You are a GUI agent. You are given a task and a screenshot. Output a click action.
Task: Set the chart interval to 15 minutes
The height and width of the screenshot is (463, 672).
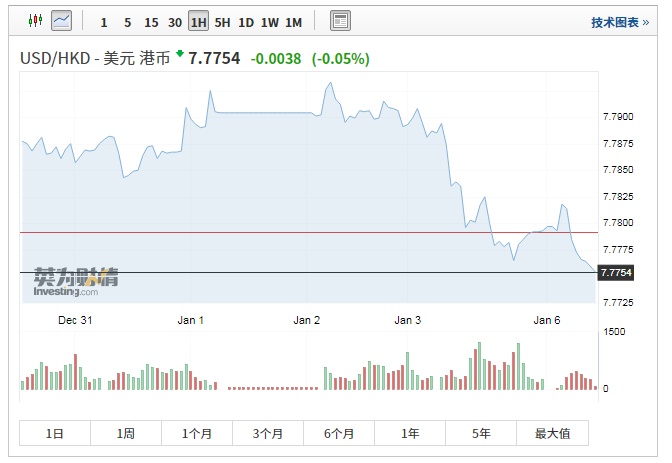(151, 22)
